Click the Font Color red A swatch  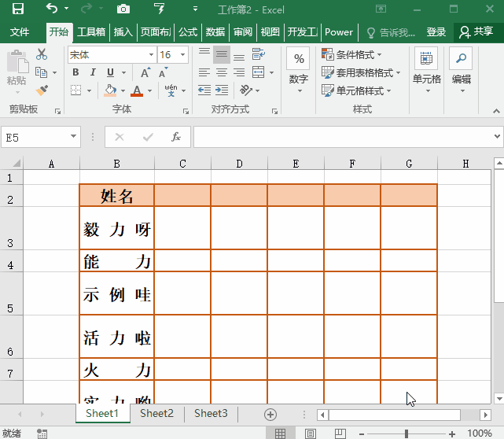click(x=137, y=90)
